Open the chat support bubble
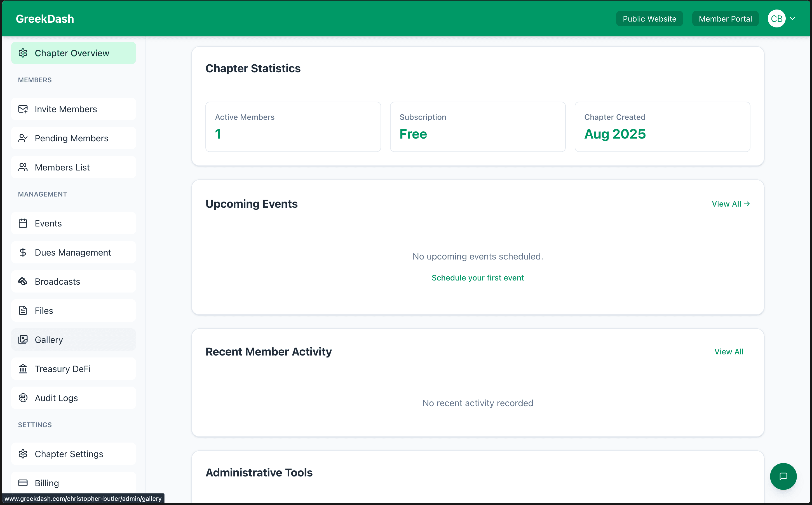 pyautogui.click(x=783, y=476)
